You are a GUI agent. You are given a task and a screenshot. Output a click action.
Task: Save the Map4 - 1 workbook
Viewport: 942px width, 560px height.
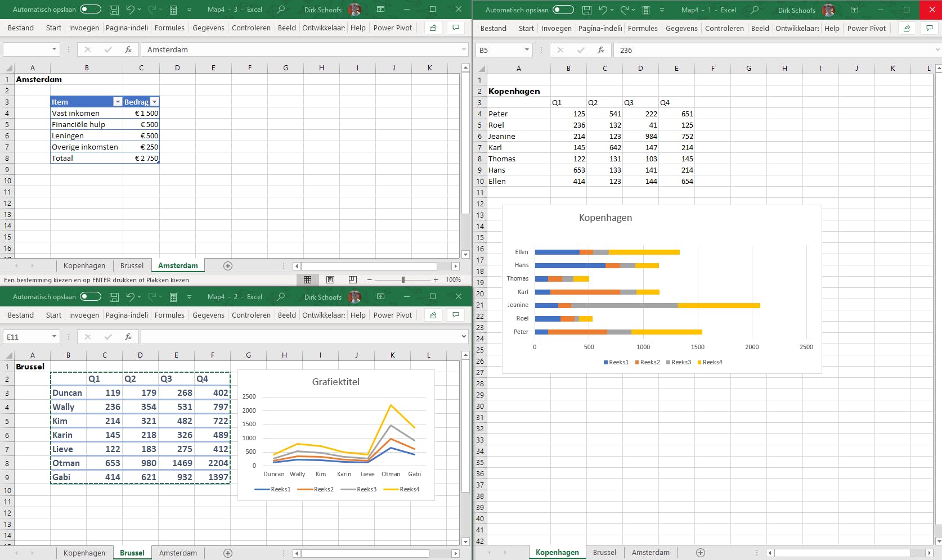587,10
